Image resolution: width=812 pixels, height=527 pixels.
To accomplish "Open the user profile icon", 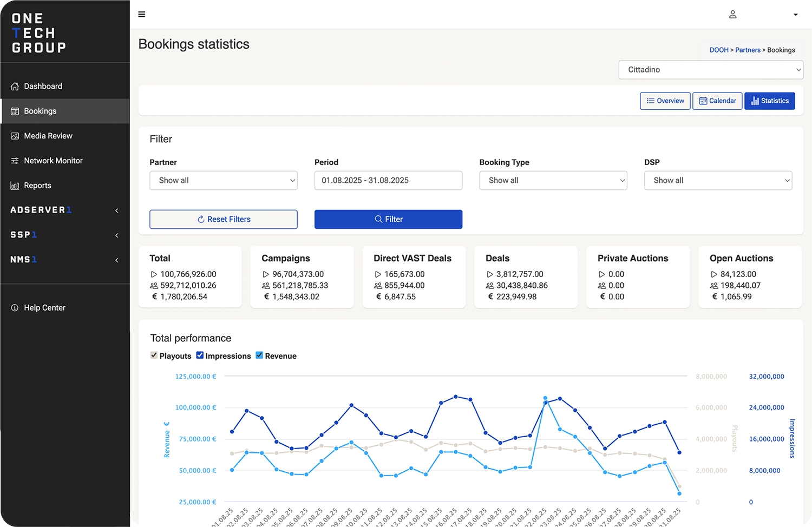I will pos(732,15).
